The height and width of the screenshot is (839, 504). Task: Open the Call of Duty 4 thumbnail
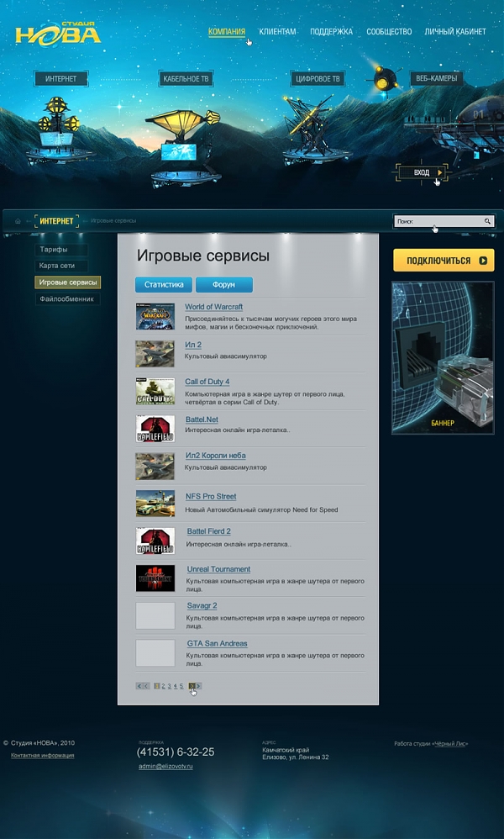tap(155, 391)
